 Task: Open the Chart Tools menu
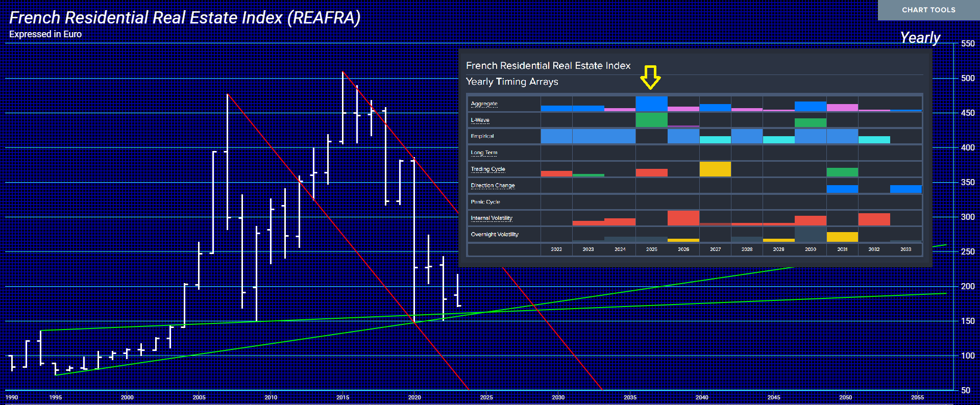coord(928,10)
